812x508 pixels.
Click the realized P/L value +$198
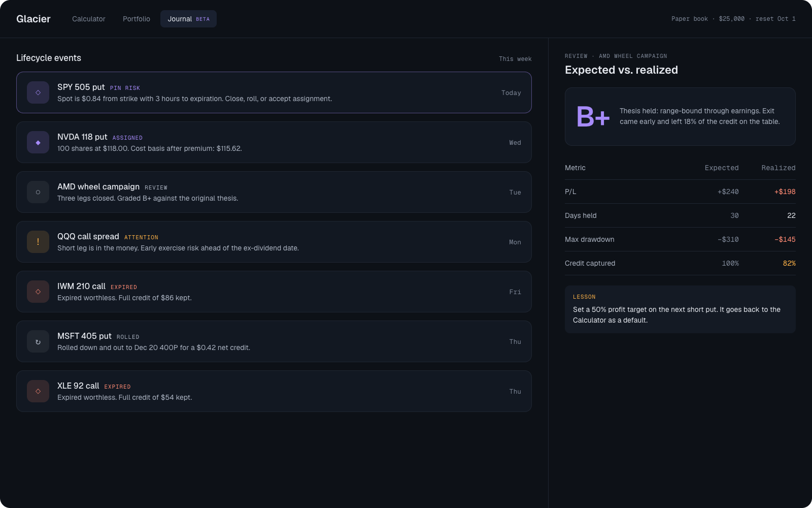[785, 192]
